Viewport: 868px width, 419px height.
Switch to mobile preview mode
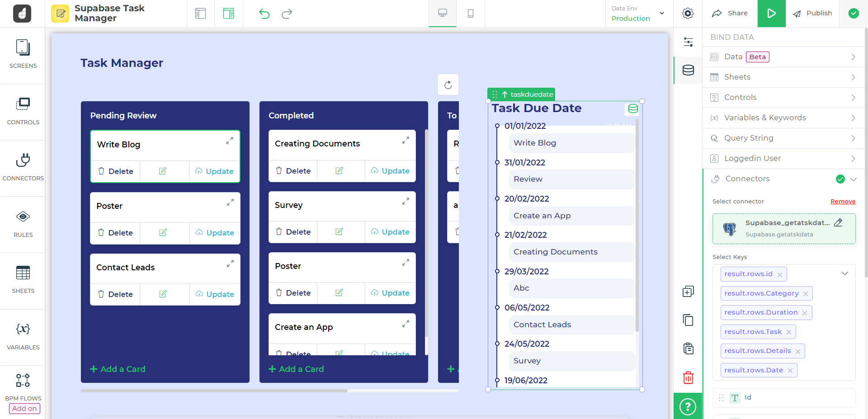[471, 14]
